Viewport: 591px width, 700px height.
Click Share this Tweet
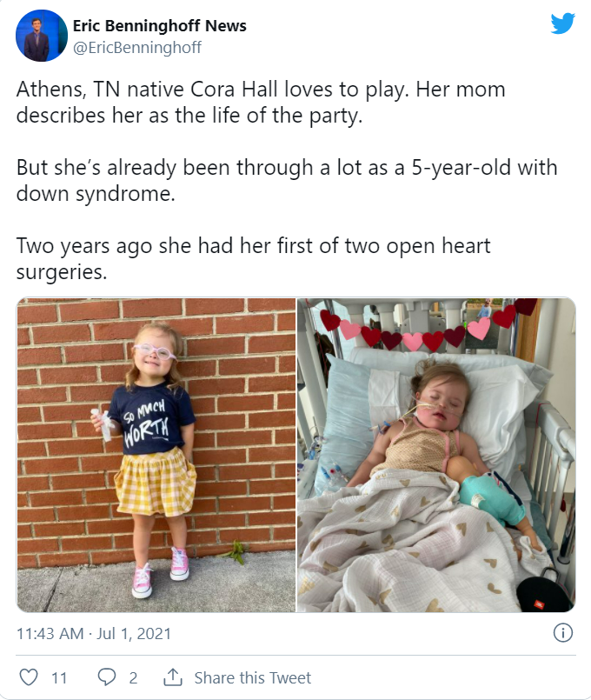[252, 677]
